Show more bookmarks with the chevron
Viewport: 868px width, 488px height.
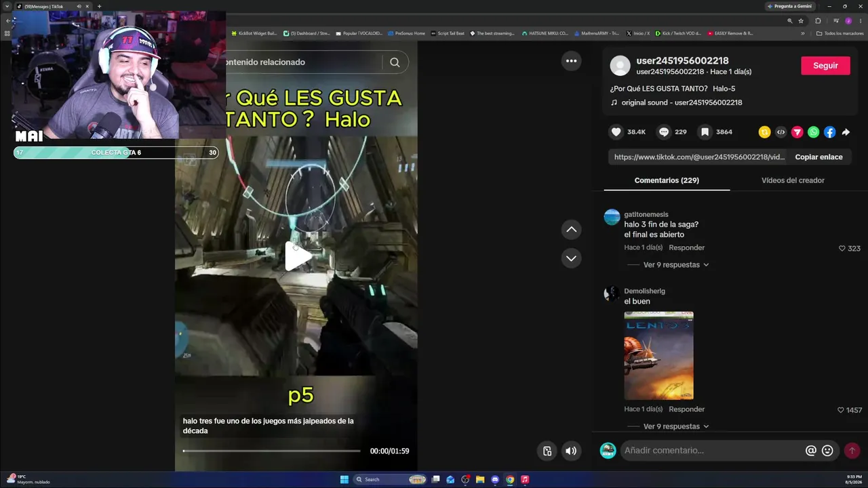click(x=803, y=33)
